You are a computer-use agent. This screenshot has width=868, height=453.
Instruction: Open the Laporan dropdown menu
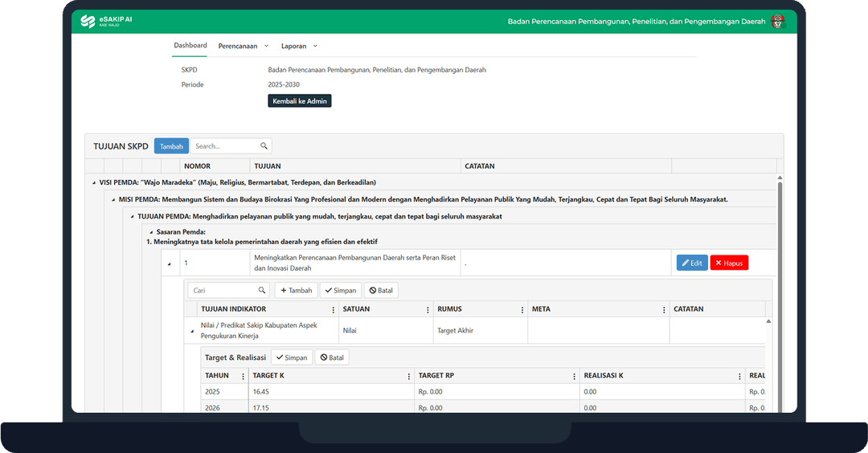coord(299,46)
